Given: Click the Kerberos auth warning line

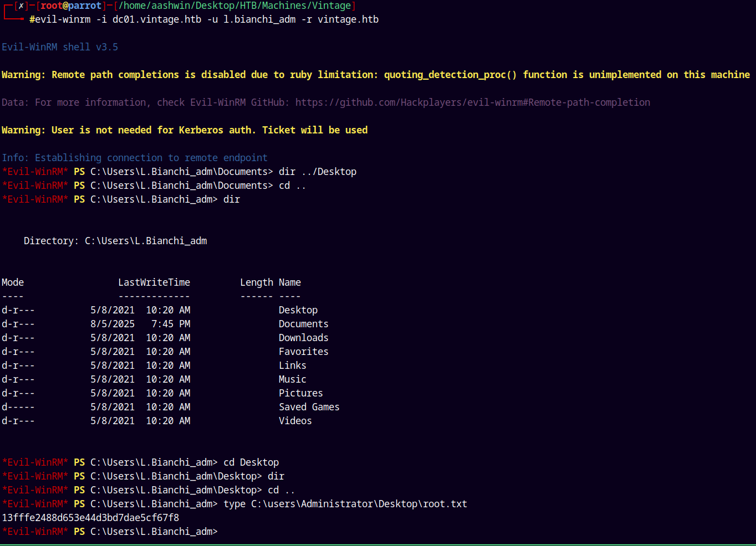Looking at the screenshot, I should (x=185, y=130).
